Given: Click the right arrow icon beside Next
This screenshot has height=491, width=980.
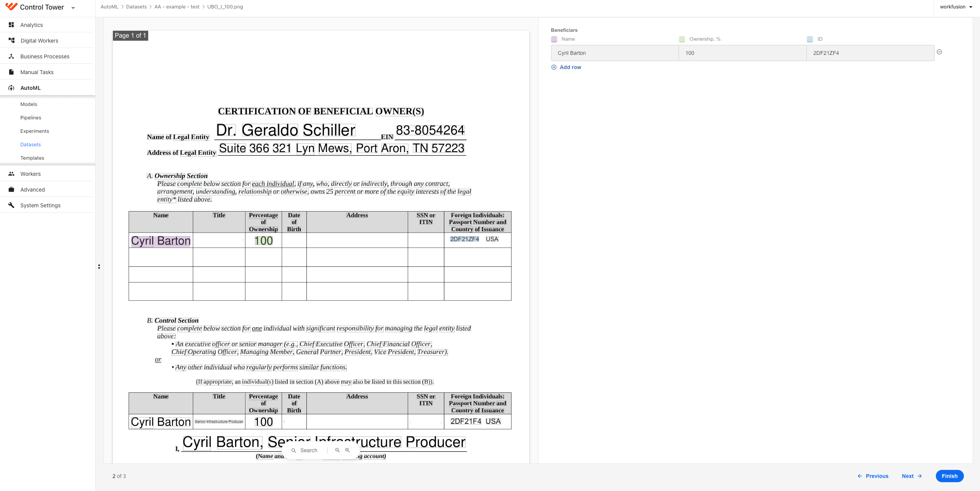Looking at the screenshot, I should 920,476.
